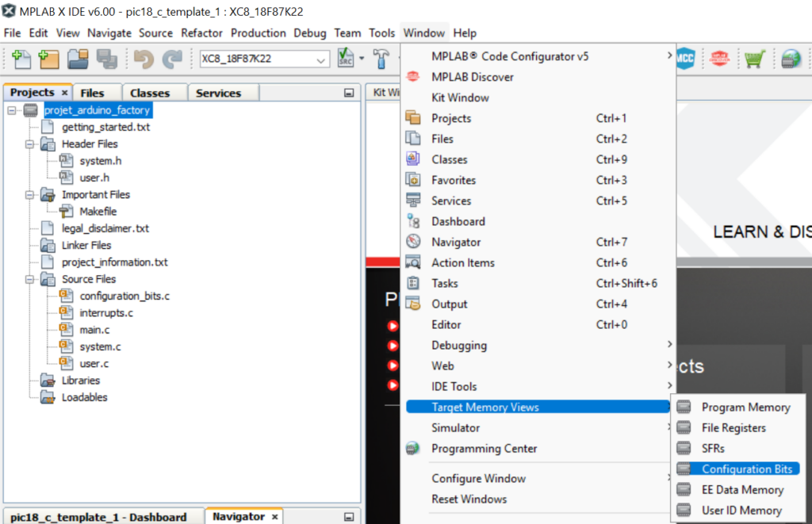Minimize the Projects panel group
The image size is (812, 524).
point(349,93)
